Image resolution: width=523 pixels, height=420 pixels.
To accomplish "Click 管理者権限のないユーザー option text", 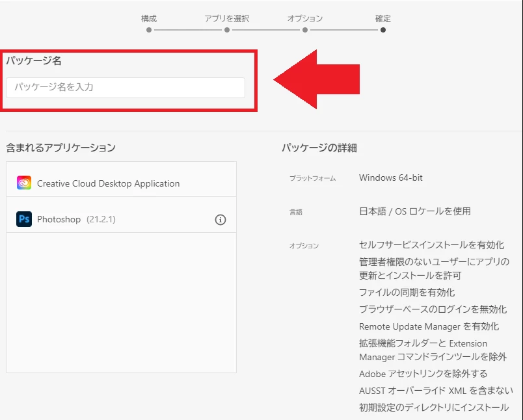I will pos(434,269).
